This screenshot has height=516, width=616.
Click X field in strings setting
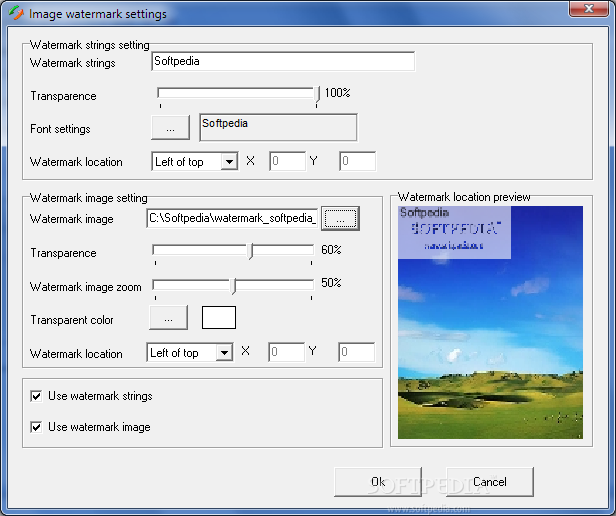287,161
